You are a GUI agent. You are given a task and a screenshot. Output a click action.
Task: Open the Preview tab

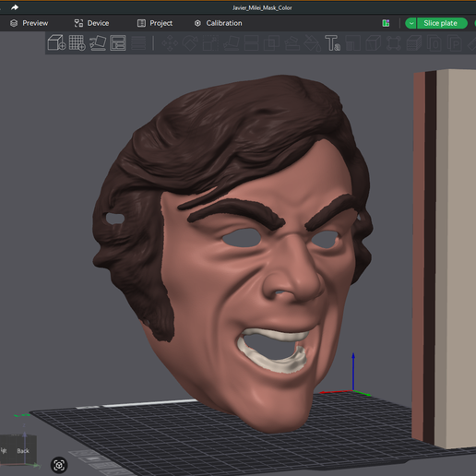pos(30,23)
